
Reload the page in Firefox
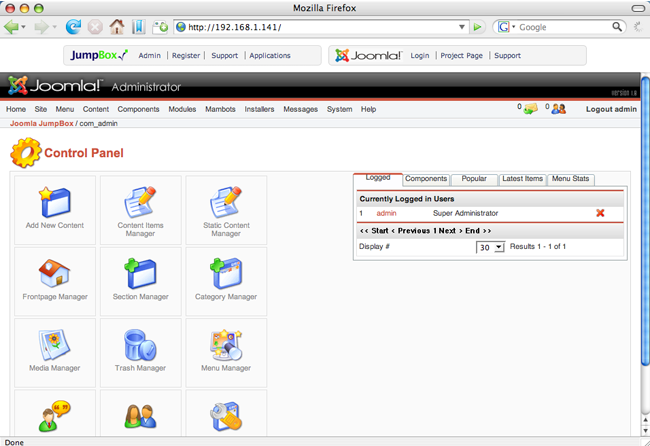73,27
